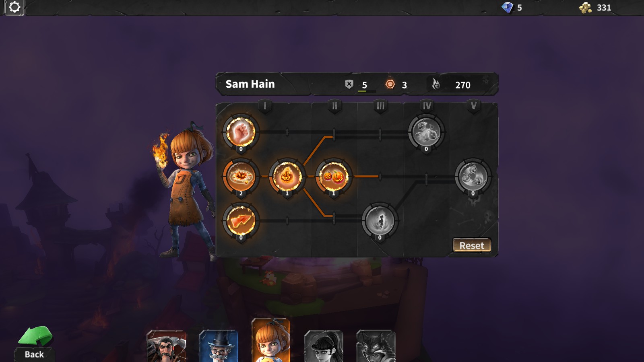Select the locked tier V skill node
The width and height of the screenshot is (644, 362).
pyautogui.click(x=473, y=177)
